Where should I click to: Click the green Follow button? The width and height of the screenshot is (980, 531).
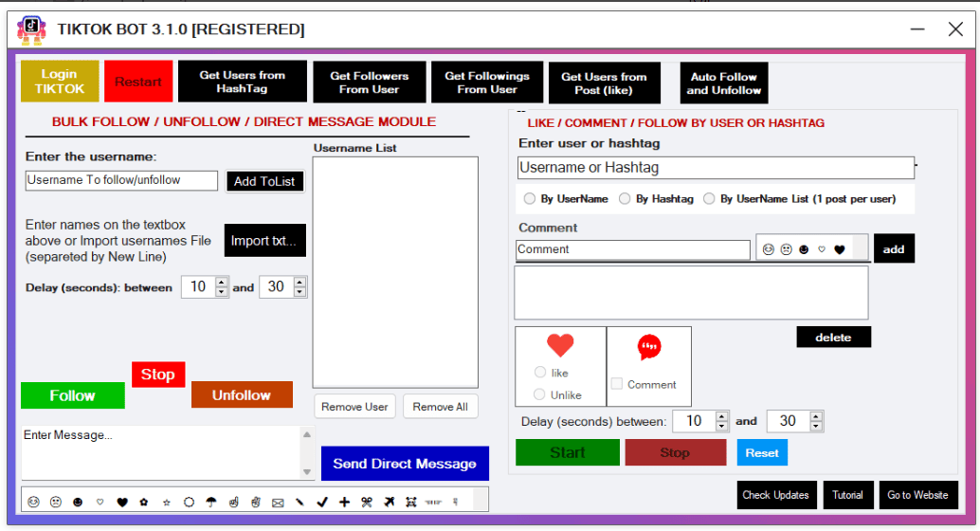click(x=72, y=395)
